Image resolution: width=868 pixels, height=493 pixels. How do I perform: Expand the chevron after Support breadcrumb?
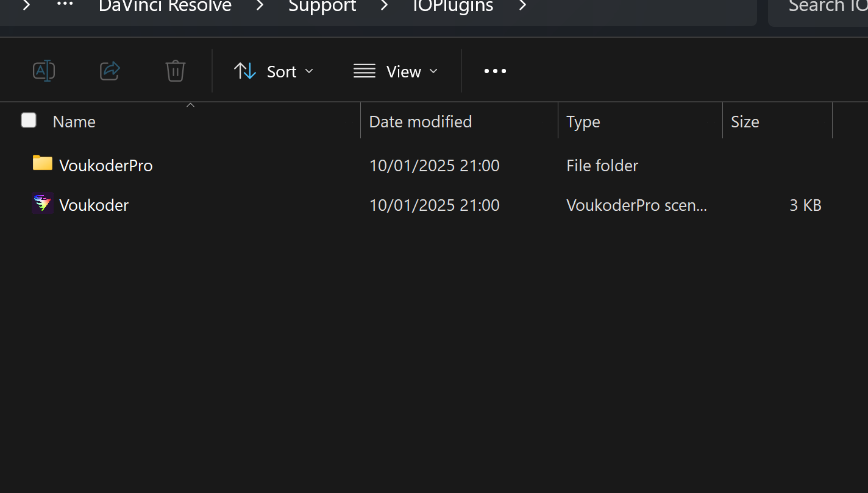coord(384,6)
